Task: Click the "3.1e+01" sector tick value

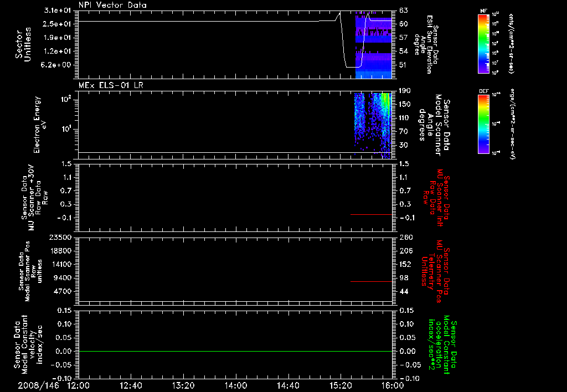Action: (58, 11)
